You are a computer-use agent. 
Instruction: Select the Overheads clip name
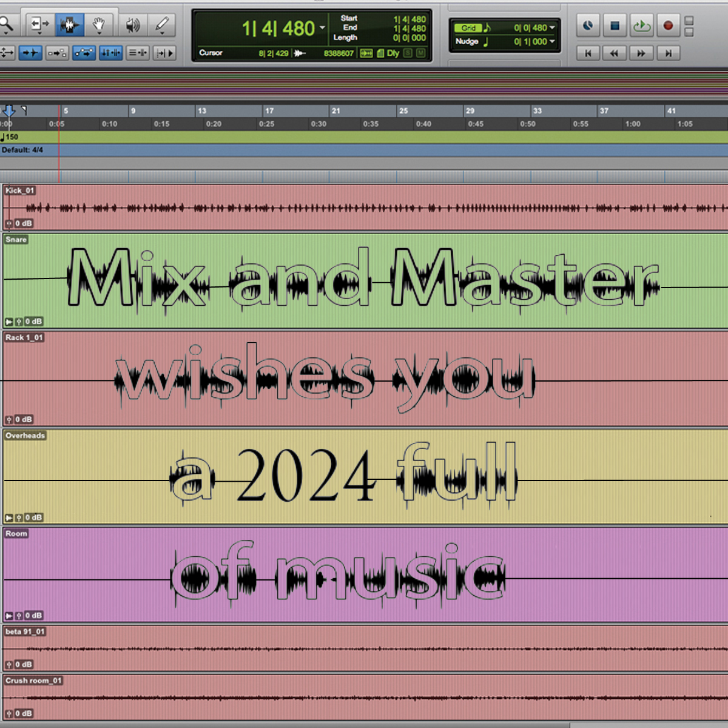[x=25, y=436]
